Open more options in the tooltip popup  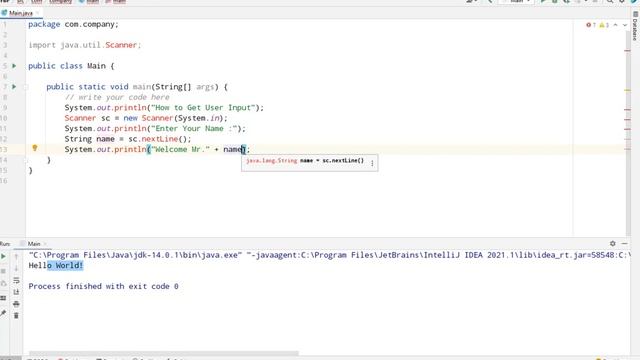click(x=372, y=163)
